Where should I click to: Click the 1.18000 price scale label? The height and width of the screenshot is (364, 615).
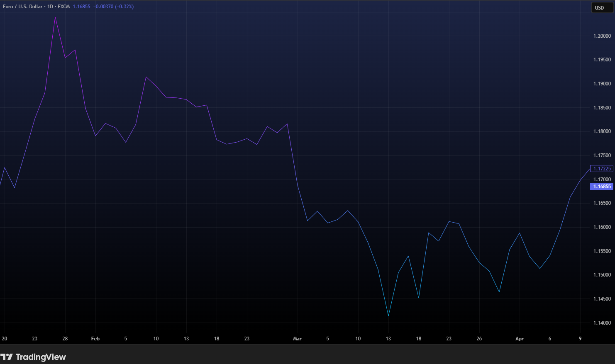click(602, 131)
